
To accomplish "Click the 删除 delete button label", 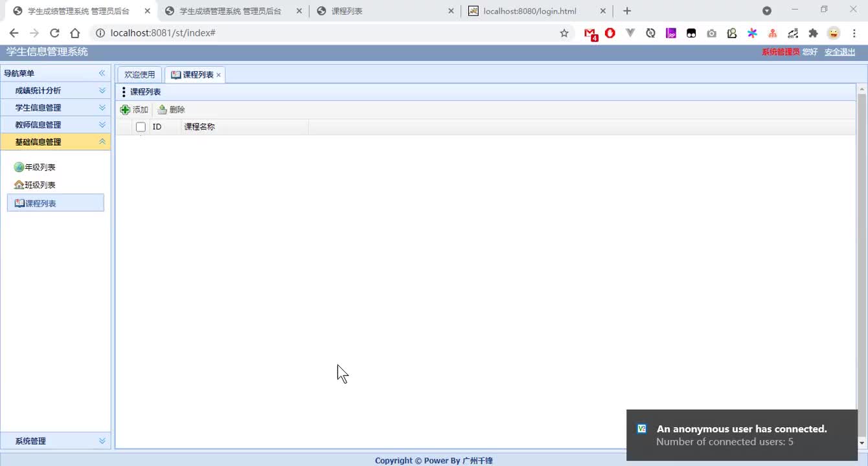I will [177, 109].
